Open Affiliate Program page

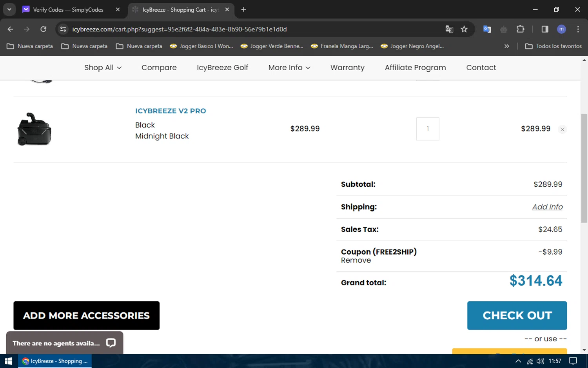(x=415, y=67)
